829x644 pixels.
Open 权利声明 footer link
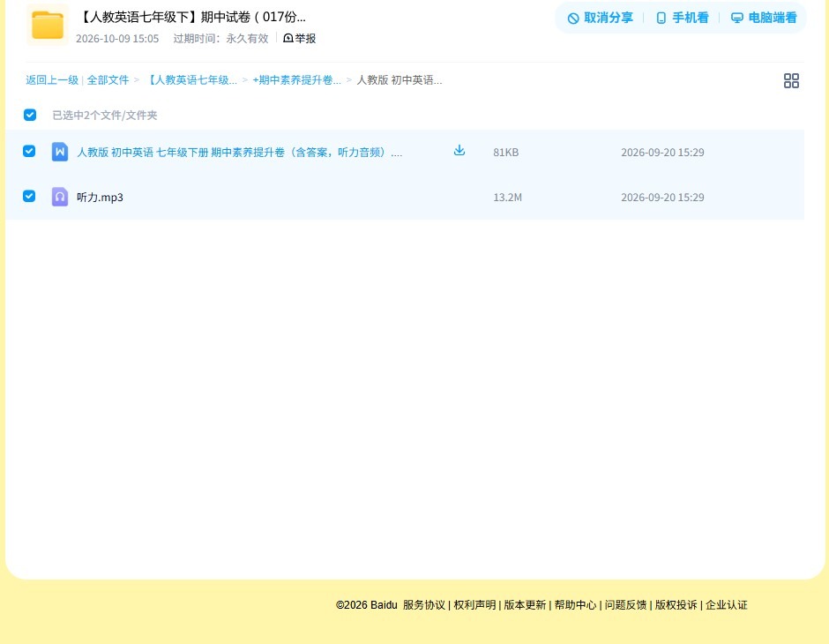click(474, 605)
